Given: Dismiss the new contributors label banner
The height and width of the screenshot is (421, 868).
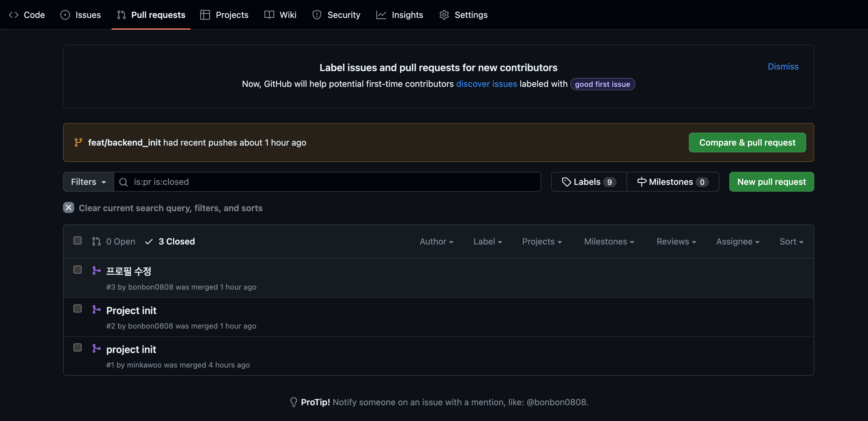Looking at the screenshot, I should tap(783, 66).
